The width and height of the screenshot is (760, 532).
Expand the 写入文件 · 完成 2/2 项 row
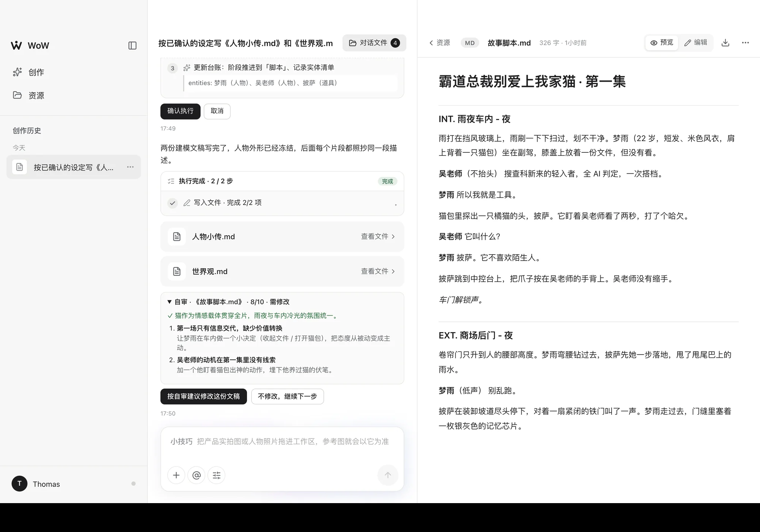tap(282, 203)
